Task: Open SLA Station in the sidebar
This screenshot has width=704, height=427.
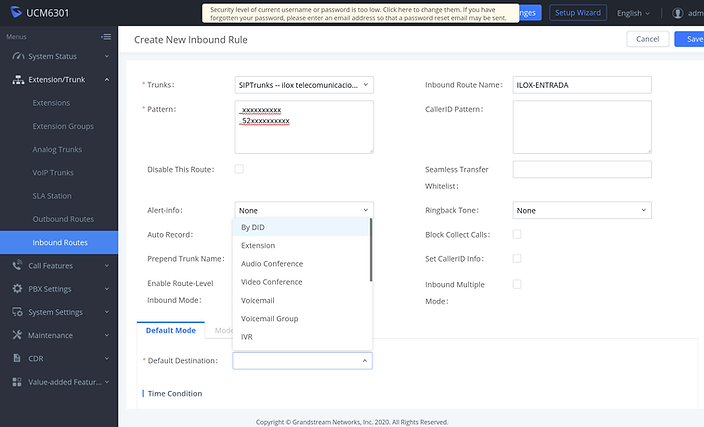Action: (x=52, y=196)
